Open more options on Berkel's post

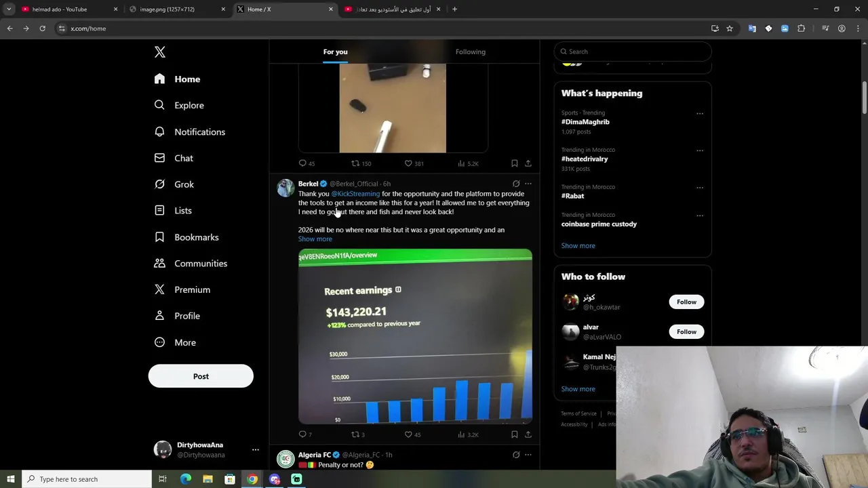click(x=528, y=184)
